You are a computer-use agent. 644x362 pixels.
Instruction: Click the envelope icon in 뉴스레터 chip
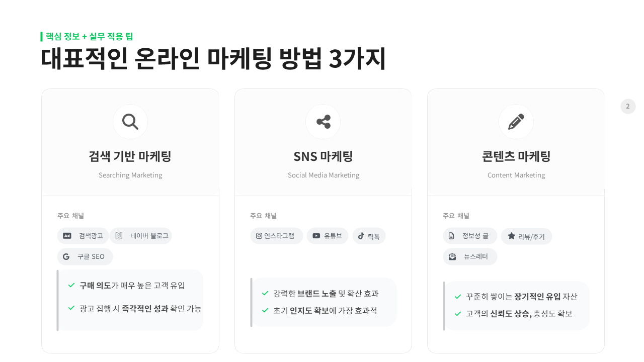click(452, 256)
